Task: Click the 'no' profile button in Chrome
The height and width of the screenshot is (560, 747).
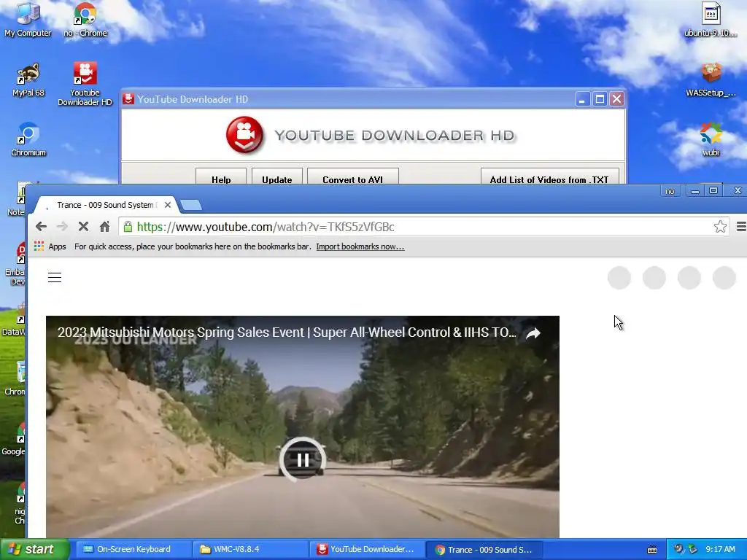Action: 670,191
